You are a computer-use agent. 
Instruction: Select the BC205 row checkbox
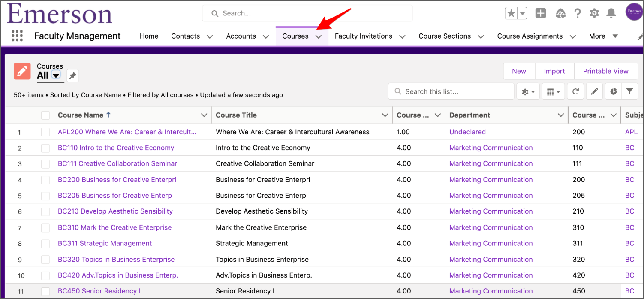click(x=45, y=196)
